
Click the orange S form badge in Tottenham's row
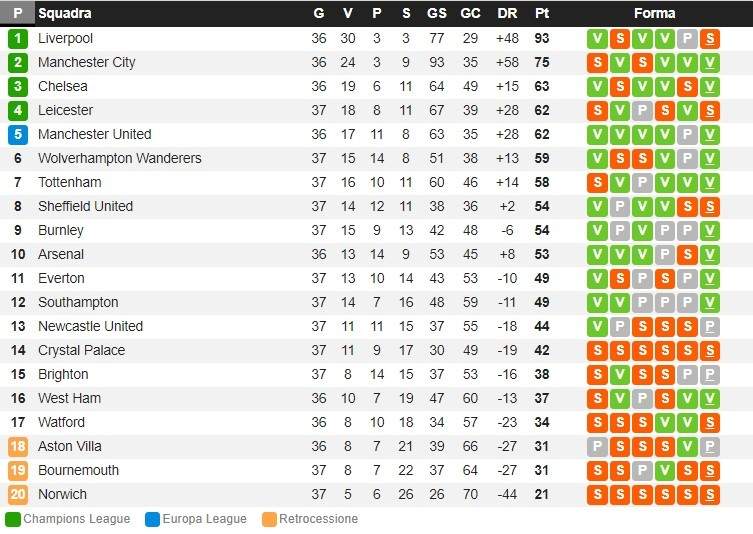click(x=598, y=182)
